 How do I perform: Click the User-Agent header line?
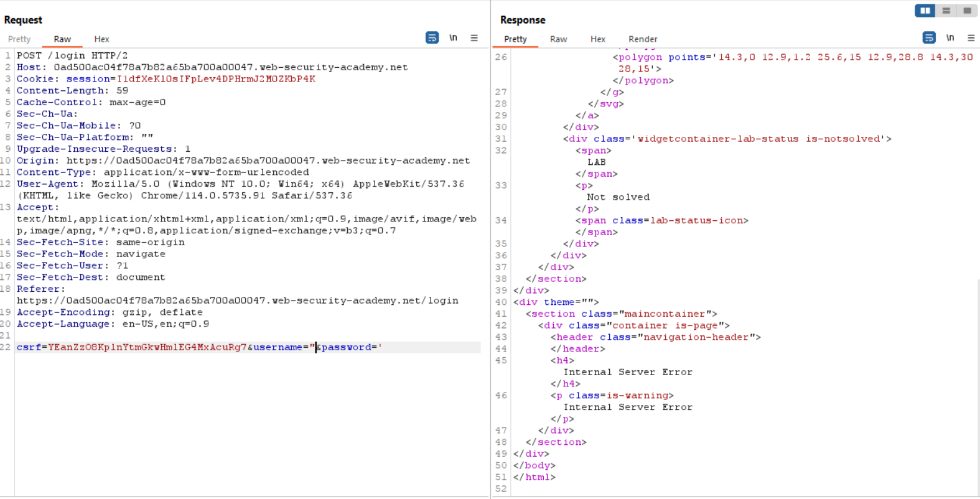[240, 190]
